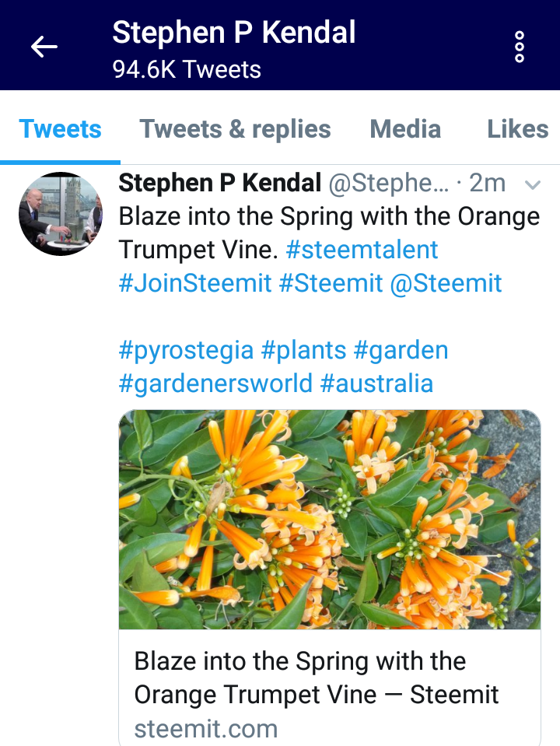Open the orange trumpet vine photo
This screenshot has height=746, width=560.
pyautogui.click(x=330, y=519)
